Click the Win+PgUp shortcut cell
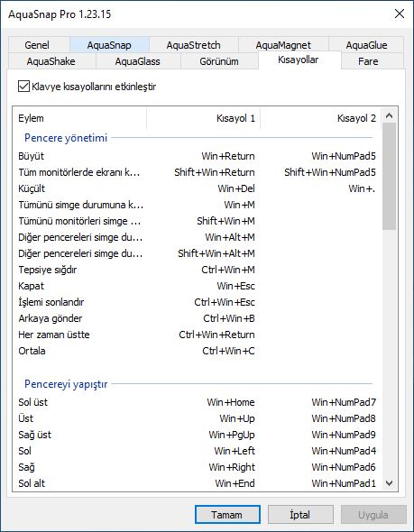 pyautogui.click(x=232, y=435)
